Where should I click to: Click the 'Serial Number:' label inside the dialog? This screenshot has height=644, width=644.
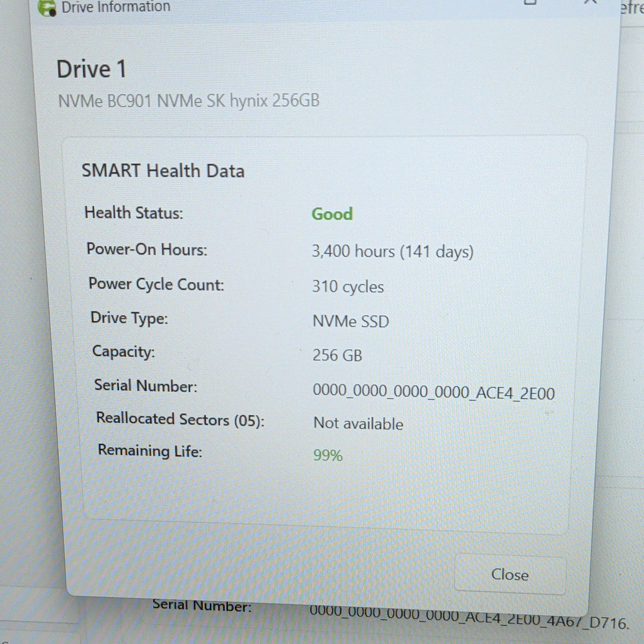(x=145, y=385)
